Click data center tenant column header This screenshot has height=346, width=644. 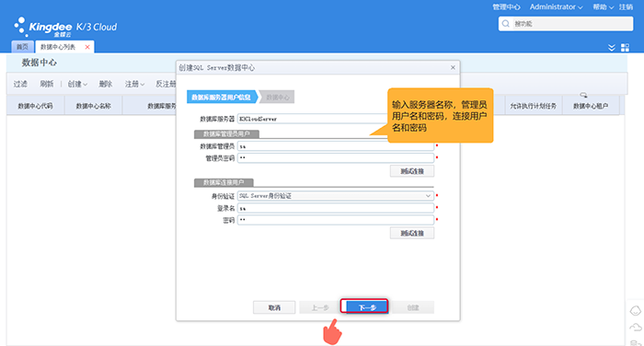591,106
